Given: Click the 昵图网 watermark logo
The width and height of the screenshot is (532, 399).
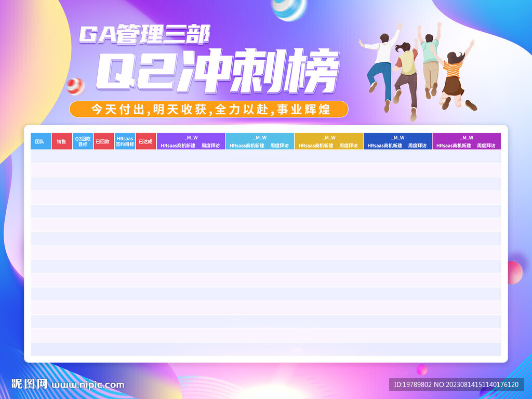Looking at the screenshot, I should 30,384.
